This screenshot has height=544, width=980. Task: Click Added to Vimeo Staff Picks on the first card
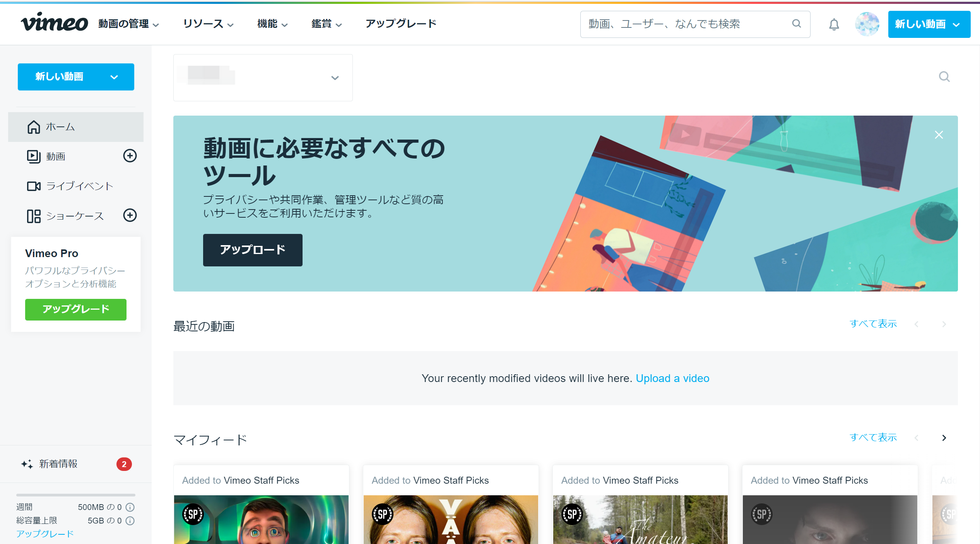pos(241,480)
